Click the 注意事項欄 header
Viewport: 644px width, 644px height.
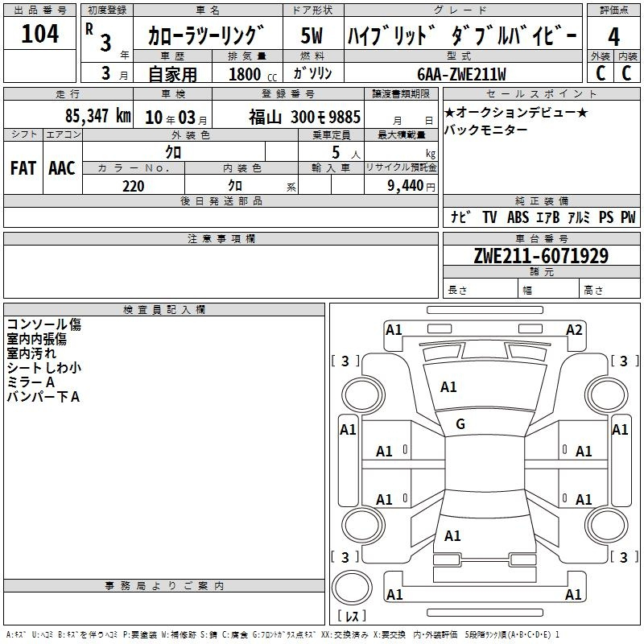[221, 238]
